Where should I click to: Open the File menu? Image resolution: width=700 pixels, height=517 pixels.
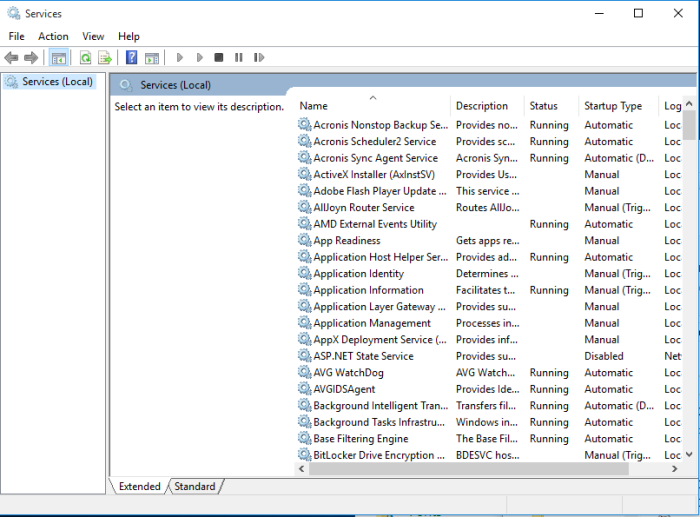point(17,36)
